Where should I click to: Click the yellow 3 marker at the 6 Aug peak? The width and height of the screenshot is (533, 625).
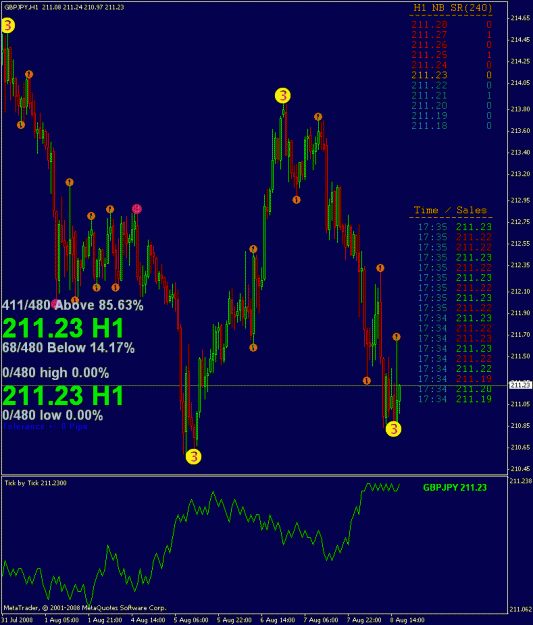coord(283,96)
